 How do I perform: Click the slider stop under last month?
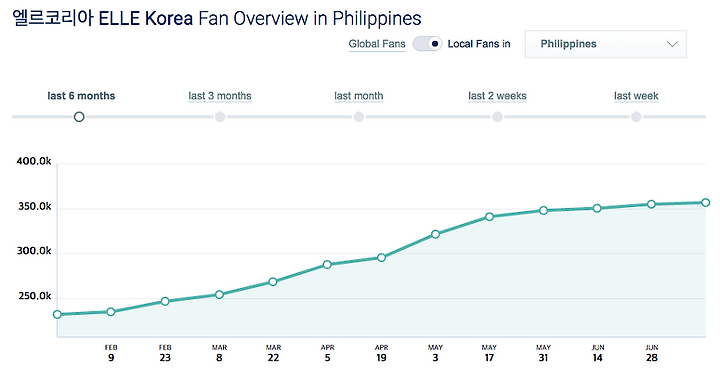[x=359, y=117]
